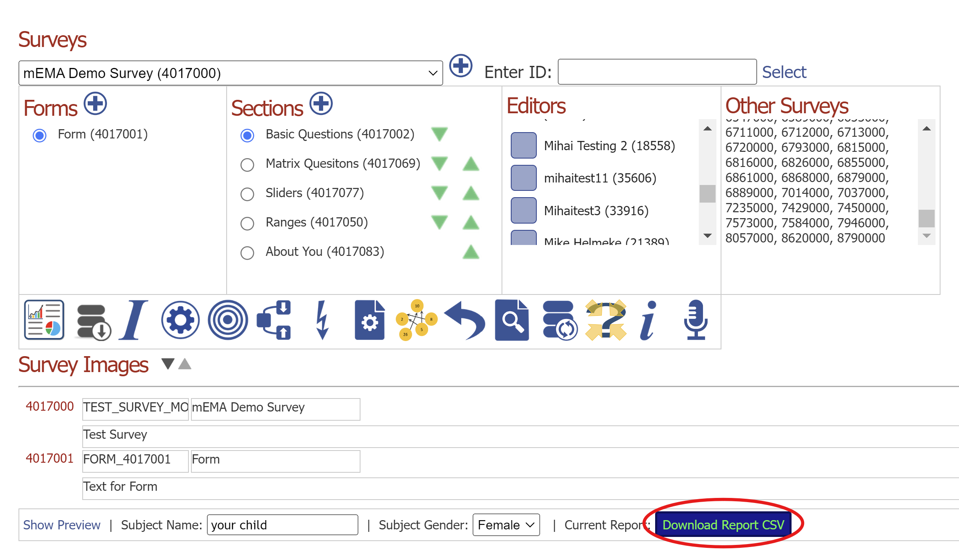Click the blue undo arrow icon
The height and width of the screenshot is (560, 959).
coord(465,320)
